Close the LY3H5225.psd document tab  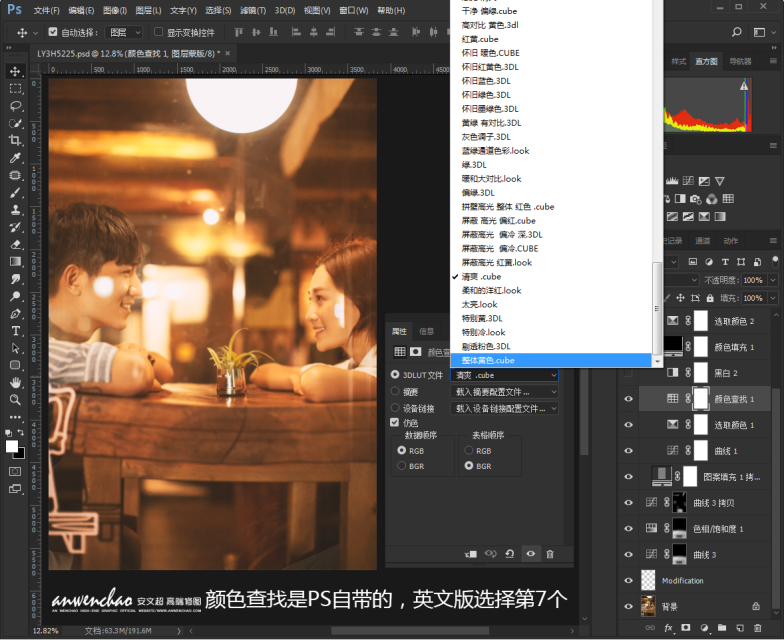[x=228, y=53]
